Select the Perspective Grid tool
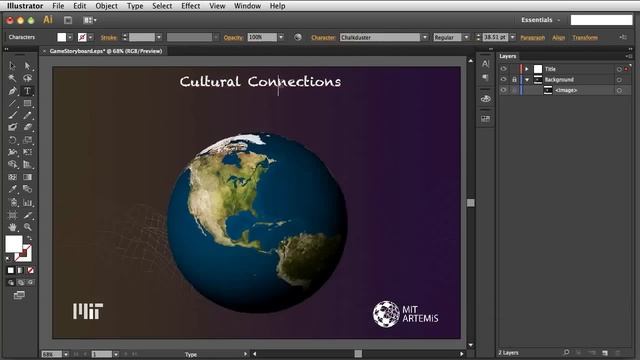Screen dimensions: 640x360 [x=27, y=164]
